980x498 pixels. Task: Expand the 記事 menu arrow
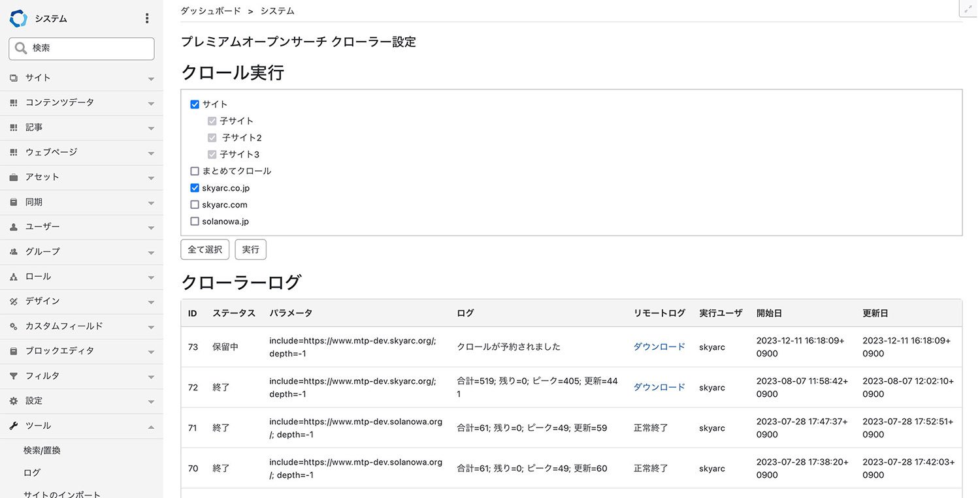(x=151, y=128)
